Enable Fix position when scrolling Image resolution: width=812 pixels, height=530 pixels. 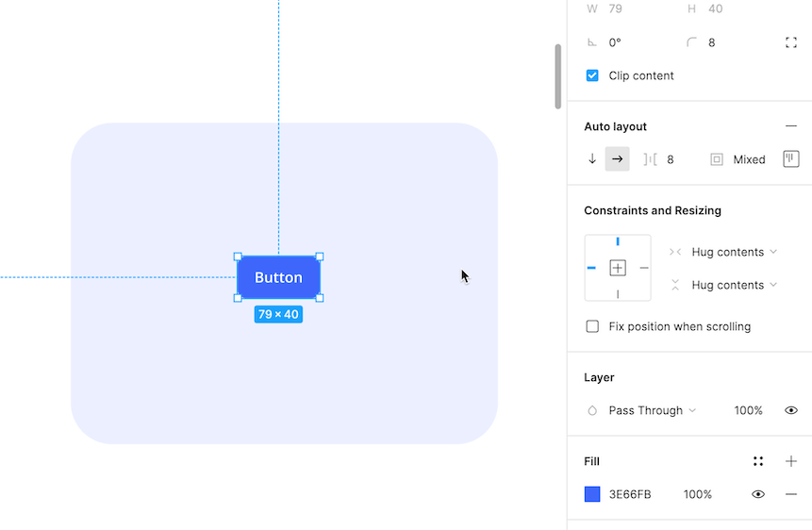pyautogui.click(x=592, y=326)
